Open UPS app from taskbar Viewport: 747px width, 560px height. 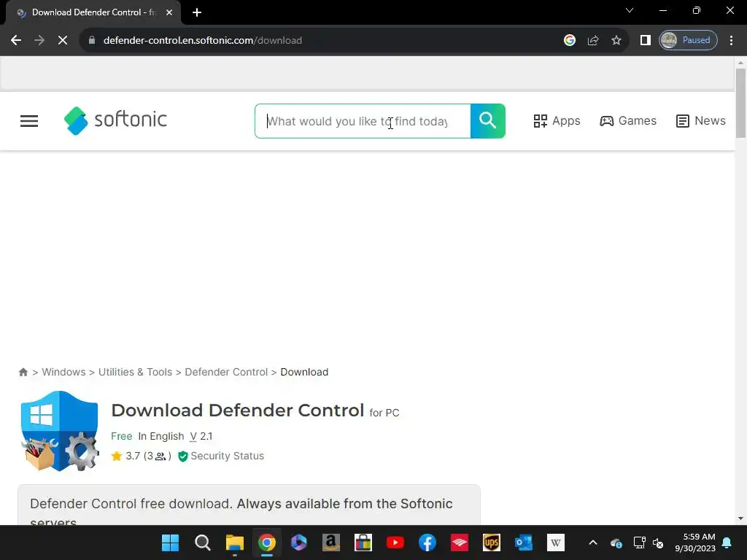[492, 542]
